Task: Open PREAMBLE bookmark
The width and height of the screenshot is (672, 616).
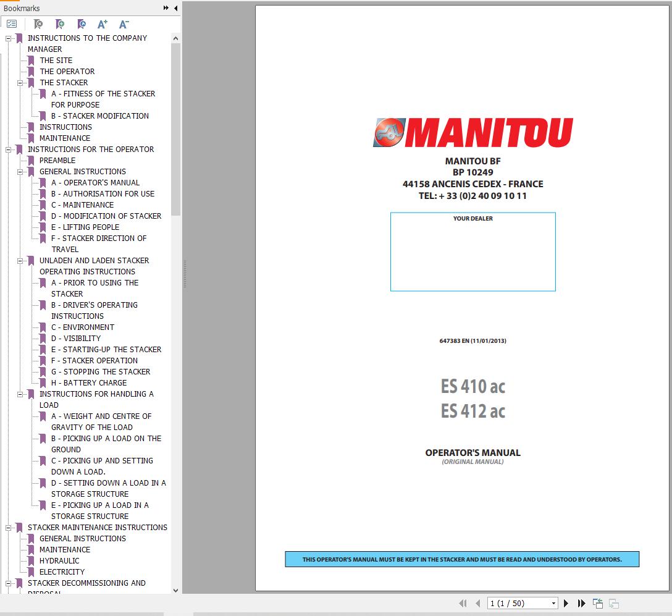Action: click(57, 160)
